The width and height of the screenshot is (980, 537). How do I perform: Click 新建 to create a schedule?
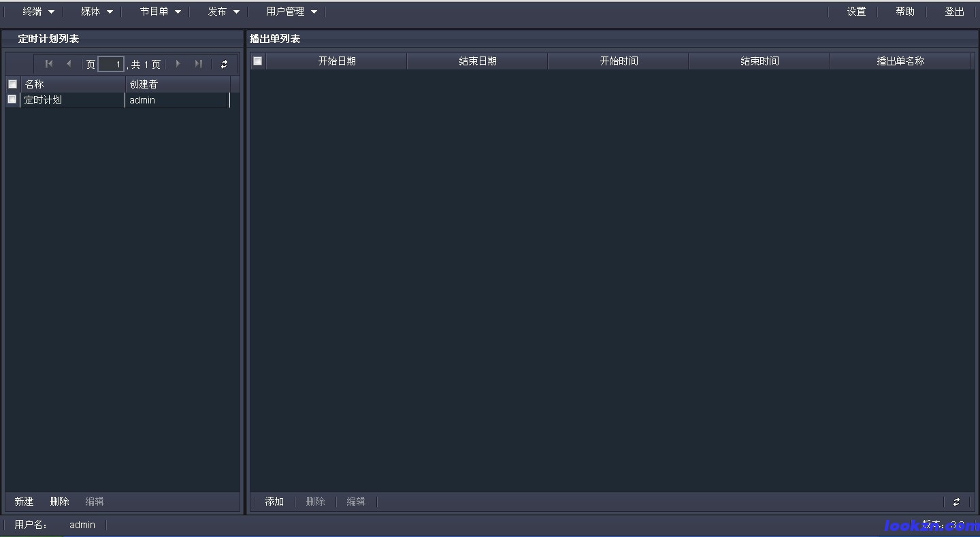tap(24, 502)
